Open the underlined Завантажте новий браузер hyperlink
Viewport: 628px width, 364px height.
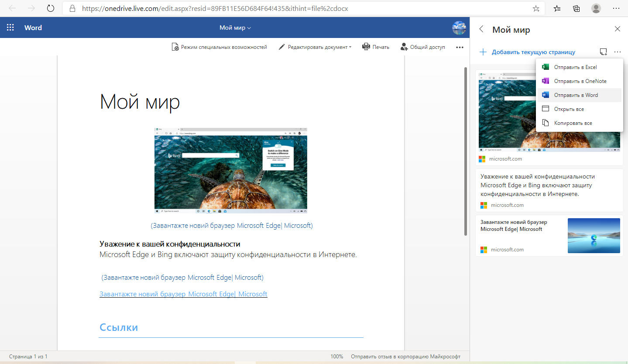point(183,294)
